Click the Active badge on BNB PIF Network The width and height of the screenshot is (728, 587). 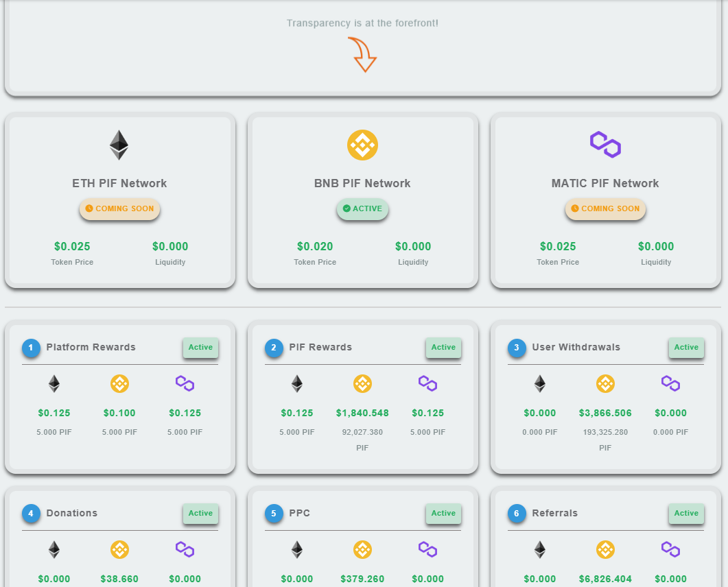(362, 209)
